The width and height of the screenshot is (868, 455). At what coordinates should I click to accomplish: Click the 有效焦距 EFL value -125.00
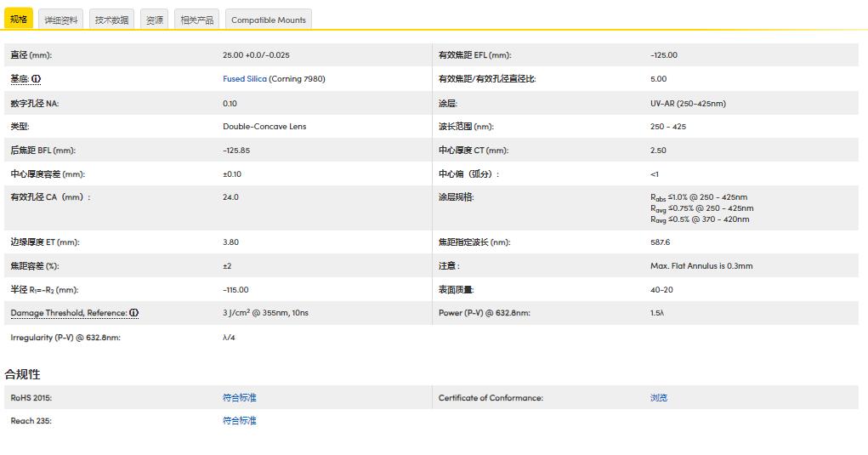pyautogui.click(x=664, y=54)
